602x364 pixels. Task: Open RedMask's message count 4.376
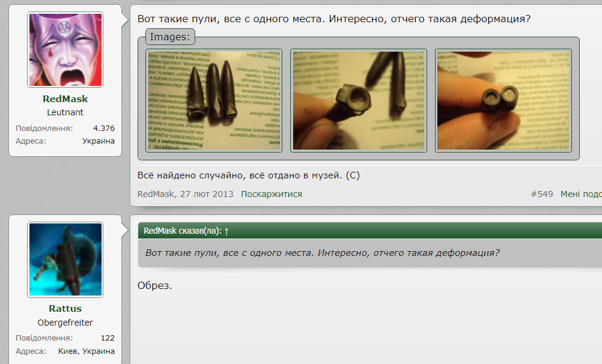pos(103,128)
